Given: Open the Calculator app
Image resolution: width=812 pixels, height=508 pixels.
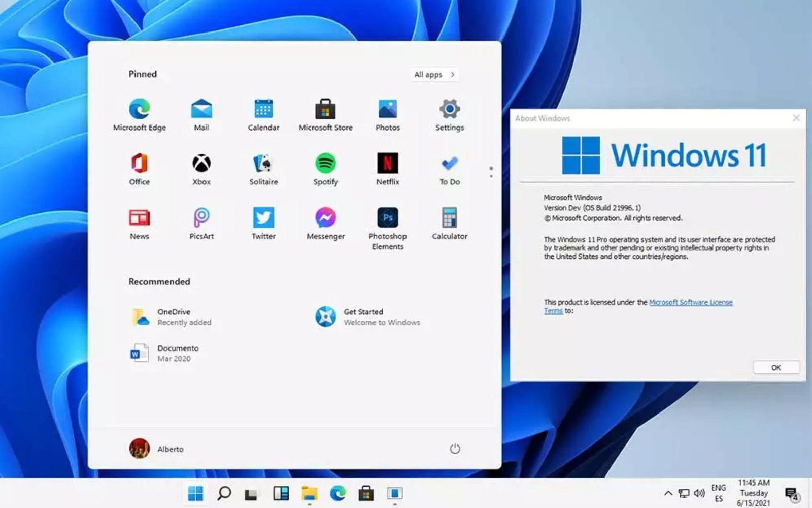Looking at the screenshot, I should point(450,224).
